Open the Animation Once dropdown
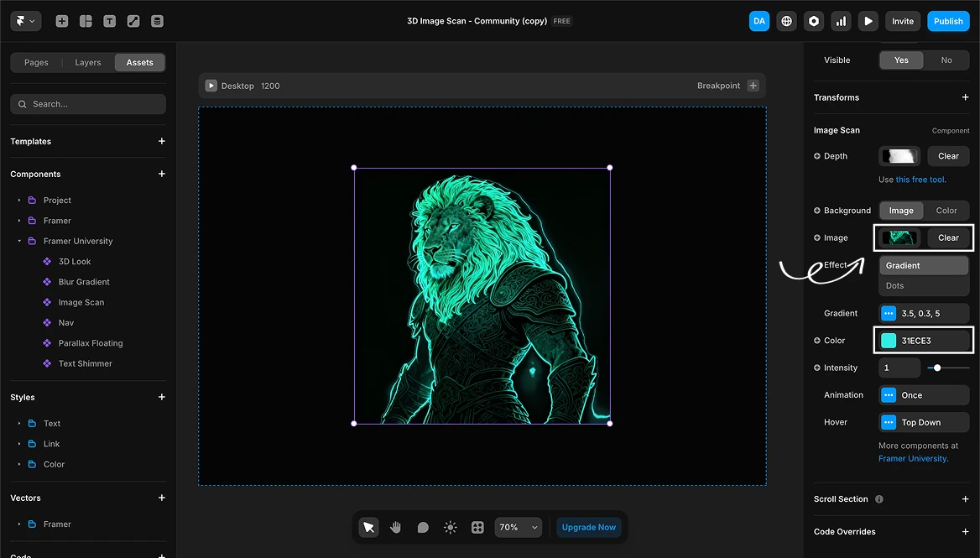The image size is (980, 558). (x=924, y=395)
